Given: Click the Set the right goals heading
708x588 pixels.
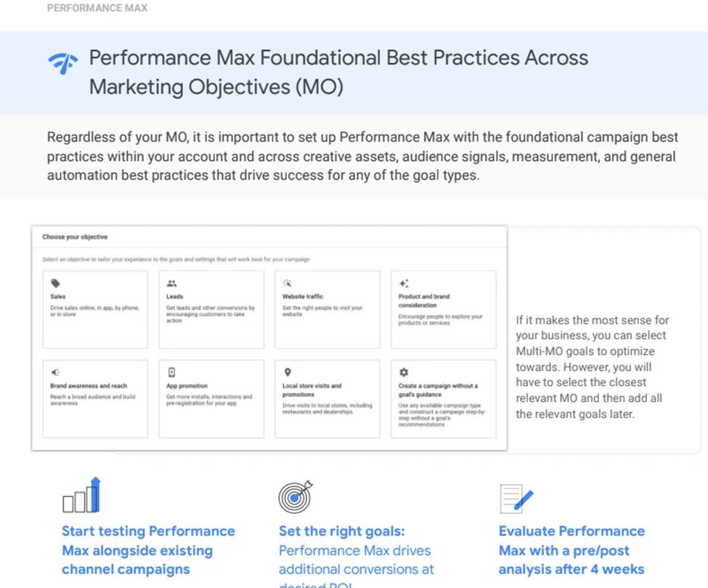Looking at the screenshot, I should click(341, 531).
